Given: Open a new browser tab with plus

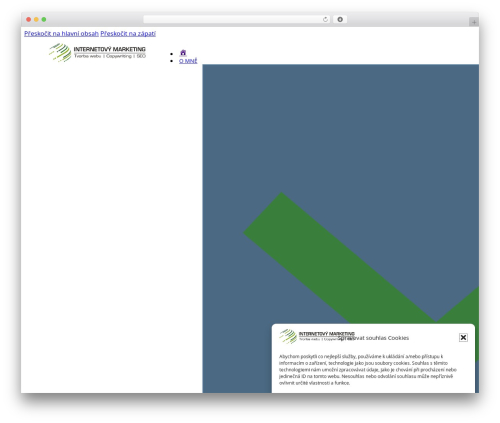Looking at the screenshot, I should pos(474,22).
